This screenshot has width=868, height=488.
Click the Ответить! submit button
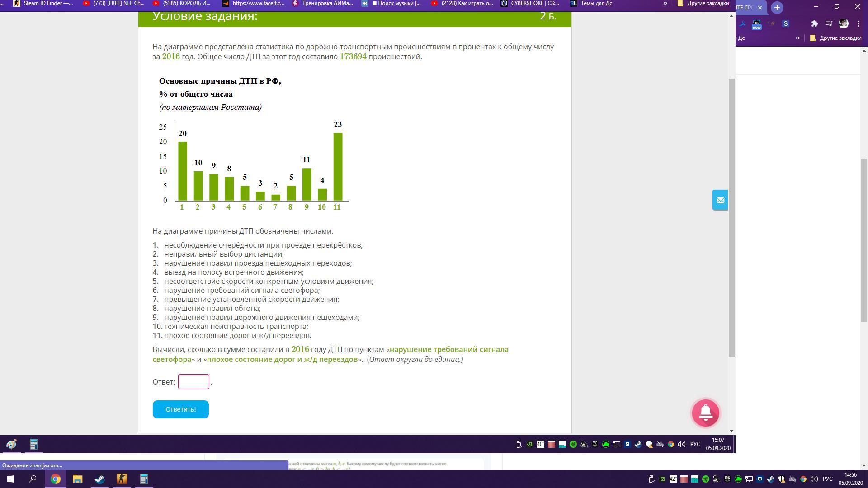pos(180,409)
